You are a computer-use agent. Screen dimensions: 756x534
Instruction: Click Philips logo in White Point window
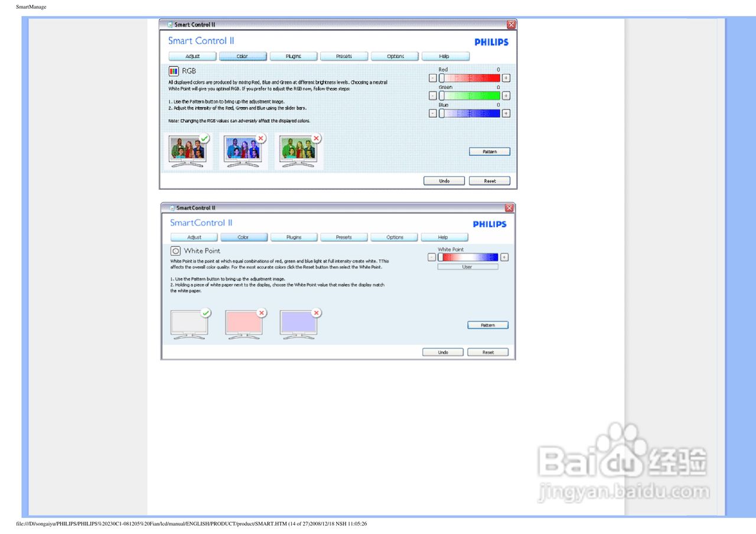[490, 224]
